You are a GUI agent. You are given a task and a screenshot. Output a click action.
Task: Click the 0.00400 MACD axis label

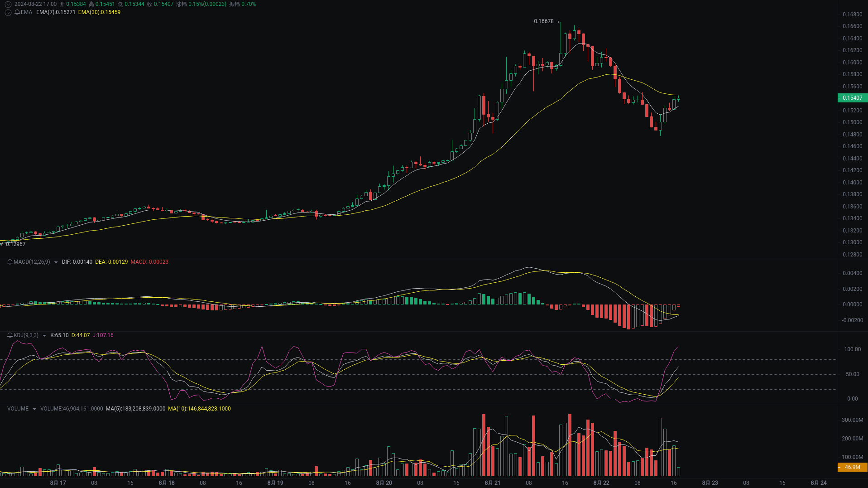point(853,273)
